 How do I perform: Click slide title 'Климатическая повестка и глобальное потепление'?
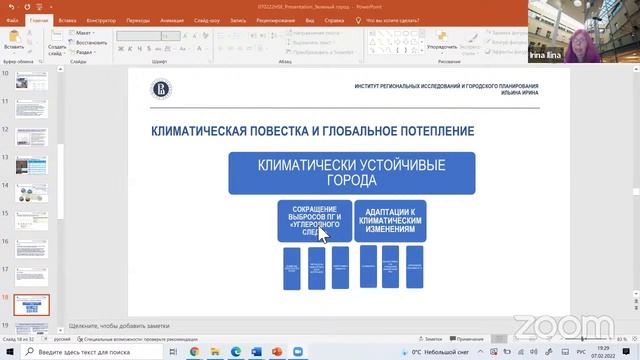[313, 131]
